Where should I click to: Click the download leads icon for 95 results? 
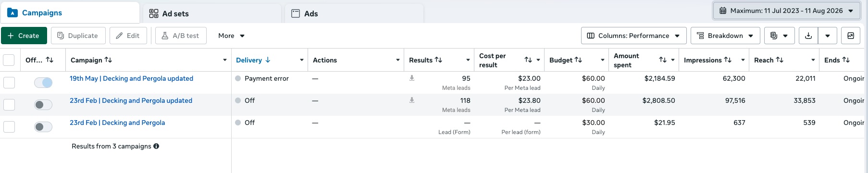click(x=412, y=78)
